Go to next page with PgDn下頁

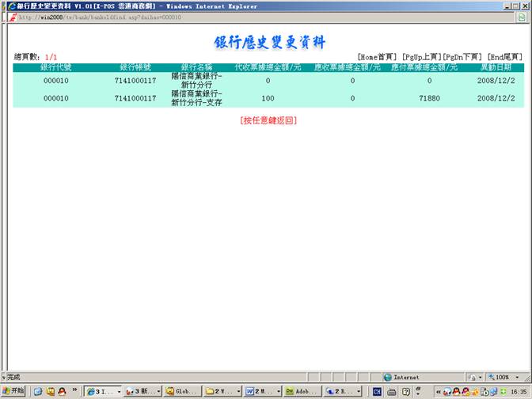[x=462, y=57]
